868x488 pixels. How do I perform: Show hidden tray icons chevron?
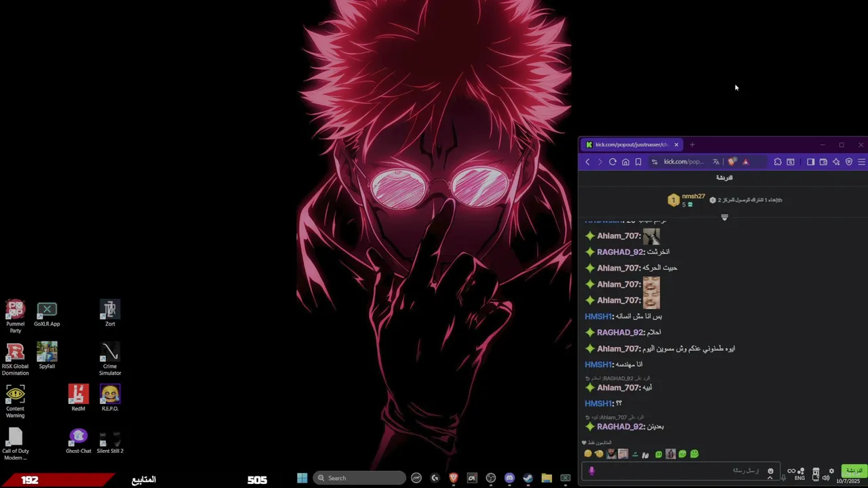coord(770,478)
